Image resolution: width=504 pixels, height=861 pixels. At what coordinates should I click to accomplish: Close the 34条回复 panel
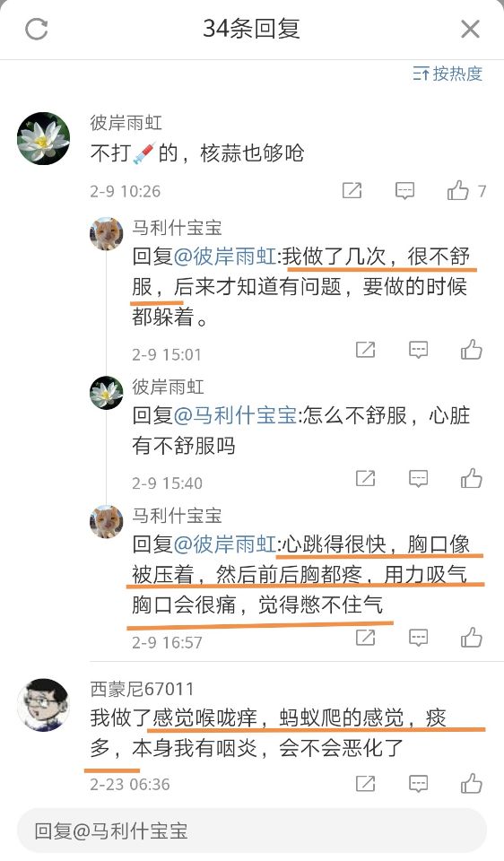(470, 29)
